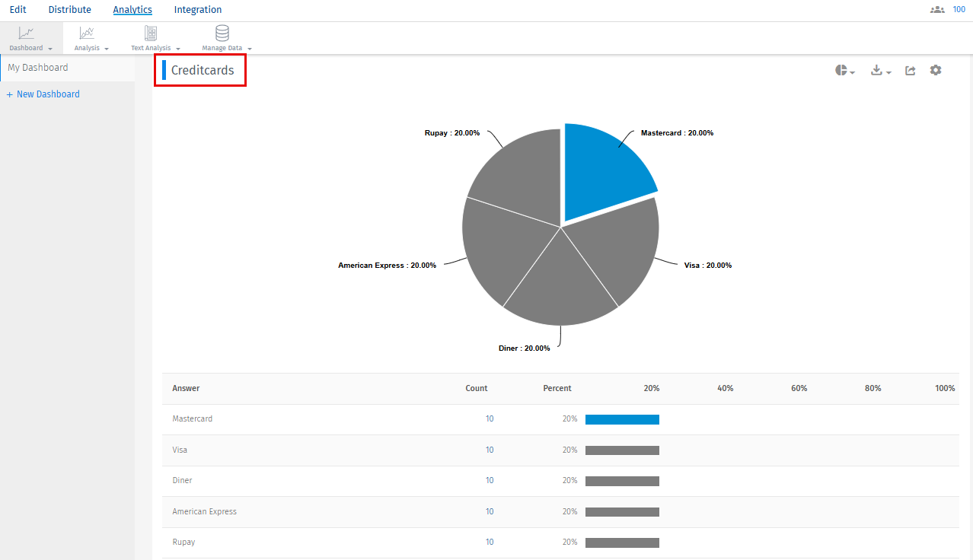The width and height of the screenshot is (973, 560).
Task: Click the respondents people icon
Action: click(x=937, y=10)
